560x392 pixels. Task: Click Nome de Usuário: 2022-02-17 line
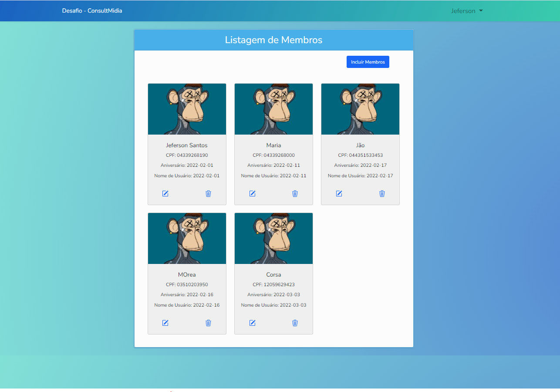point(360,176)
